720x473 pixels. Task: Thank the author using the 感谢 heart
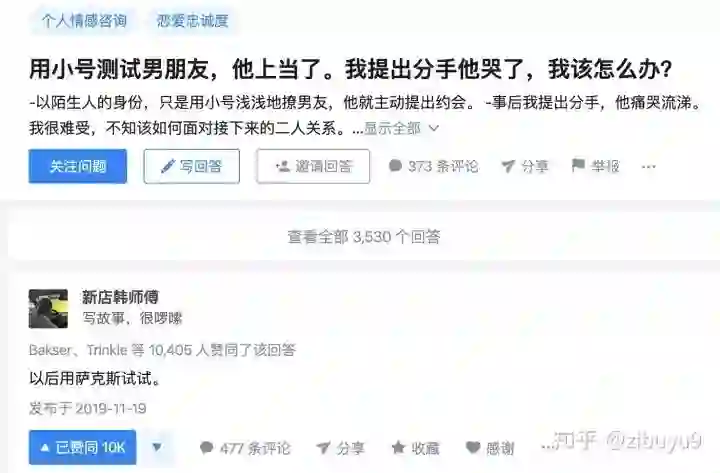[490, 448]
